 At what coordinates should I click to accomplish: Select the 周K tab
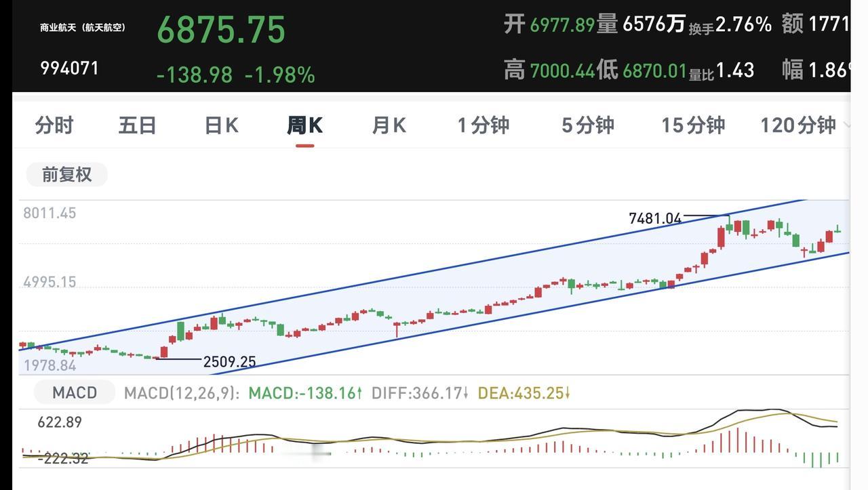tap(304, 125)
